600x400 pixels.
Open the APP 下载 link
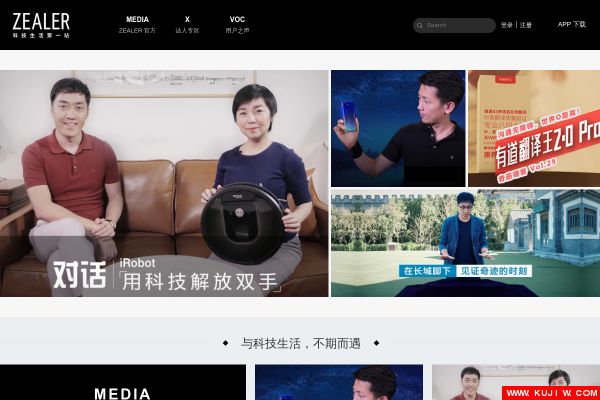(x=572, y=24)
